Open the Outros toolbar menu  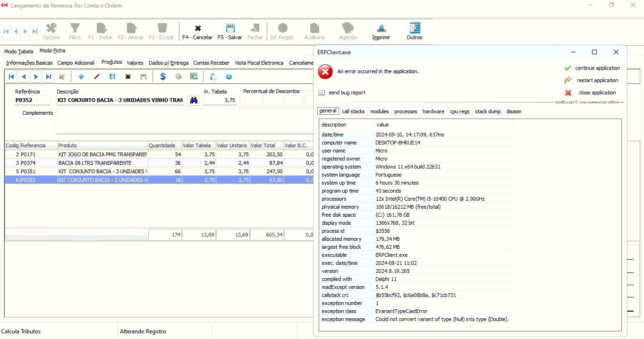point(415,32)
